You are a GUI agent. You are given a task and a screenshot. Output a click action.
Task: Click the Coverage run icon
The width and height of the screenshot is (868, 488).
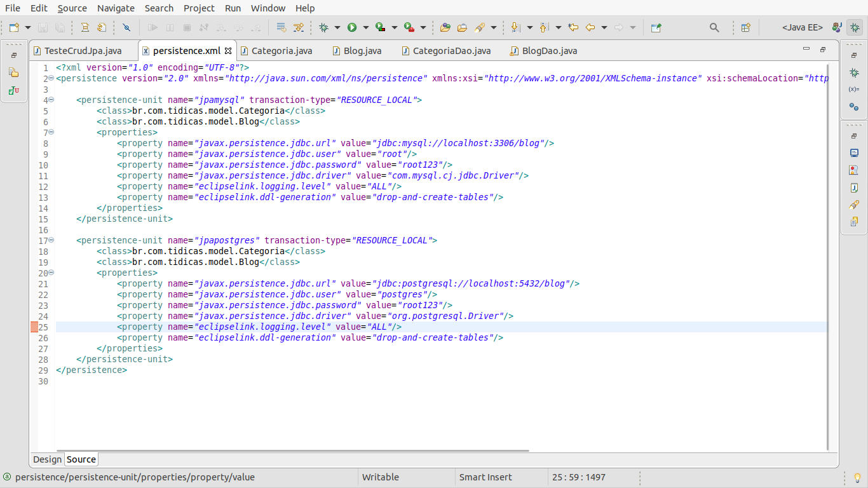pyautogui.click(x=380, y=27)
